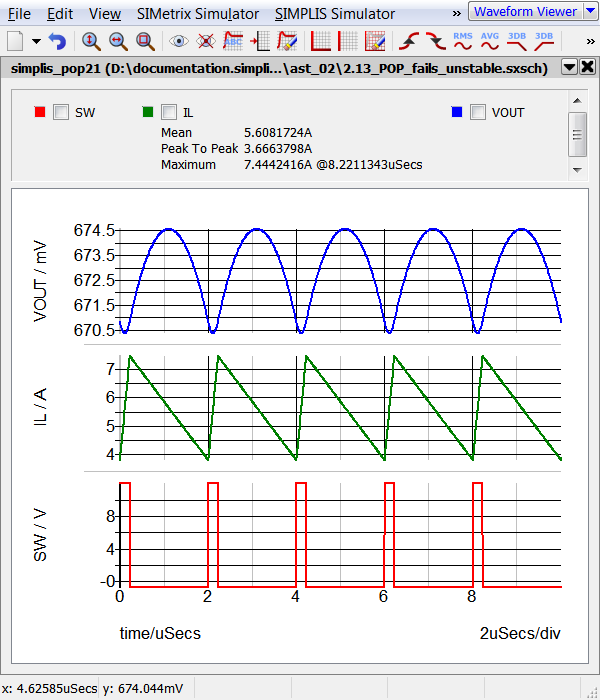Click the legend panel scrollbar

577,134
